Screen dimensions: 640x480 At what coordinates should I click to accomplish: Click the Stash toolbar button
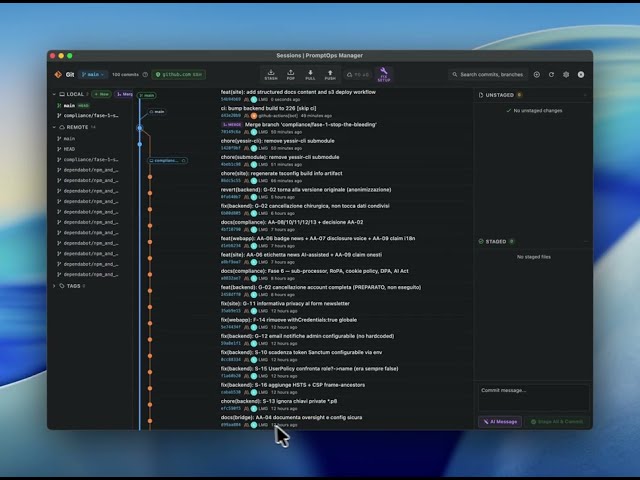[x=271, y=75]
